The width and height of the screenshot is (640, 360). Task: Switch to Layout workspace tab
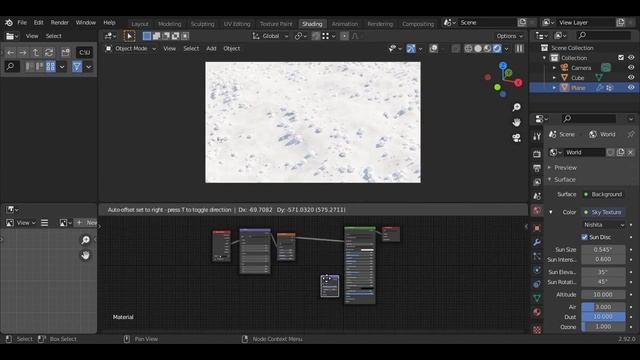click(140, 24)
